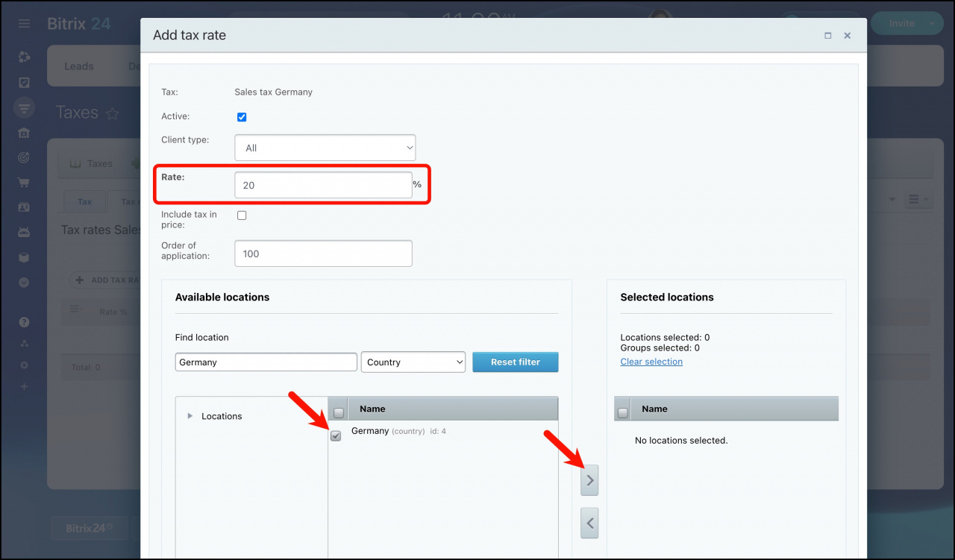Image resolution: width=955 pixels, height=560 pixels.
Task: Click the Find location search field
Action: 266,362
